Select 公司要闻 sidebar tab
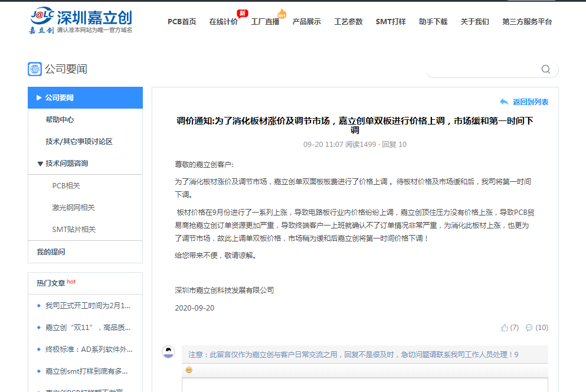This screenshot has width=586, height=392. 85,97
